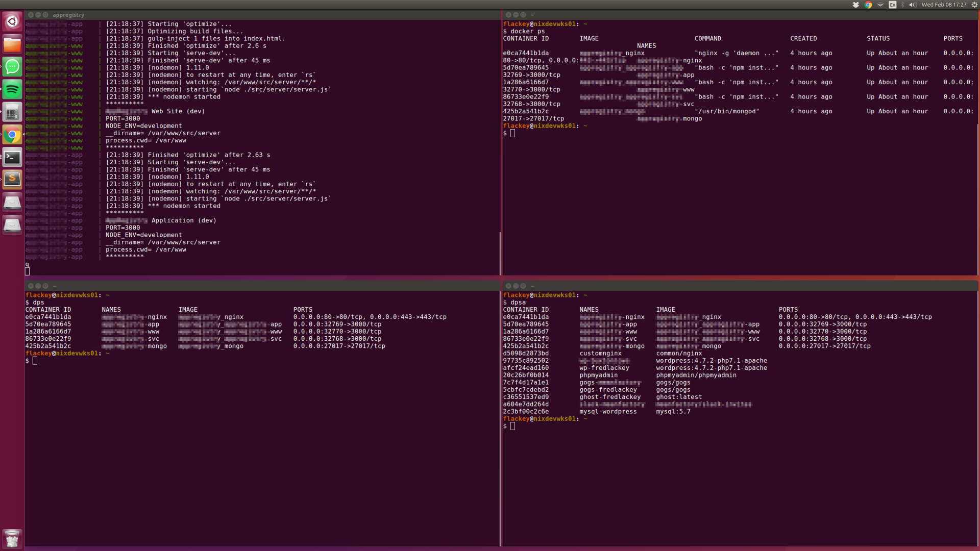
Task: Click '0.0.0.0:32770->3000/tcp' in dpsa terminal
Action: pyautogui.click(x=822, y=331)
